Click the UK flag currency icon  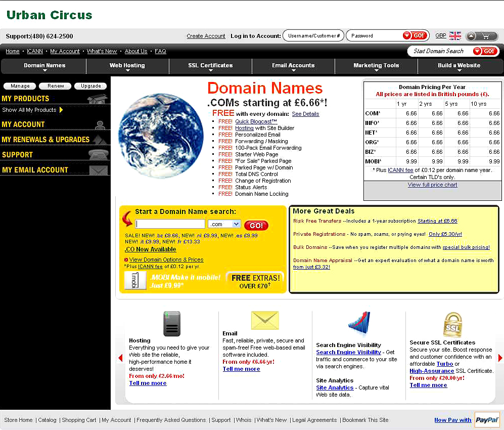click(x=455, y=36)
